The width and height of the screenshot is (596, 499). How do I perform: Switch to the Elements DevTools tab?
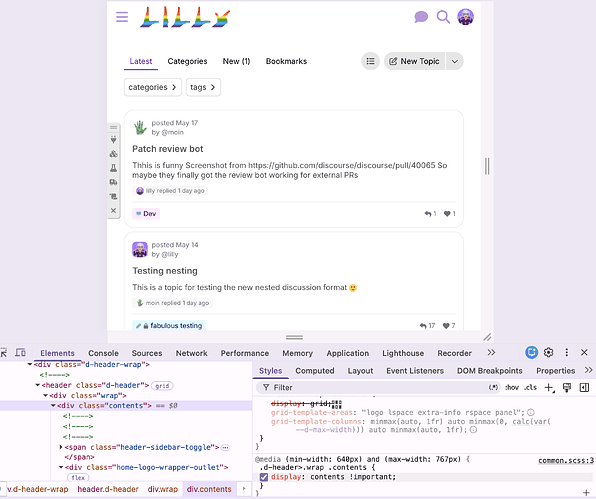pos(57,353)
